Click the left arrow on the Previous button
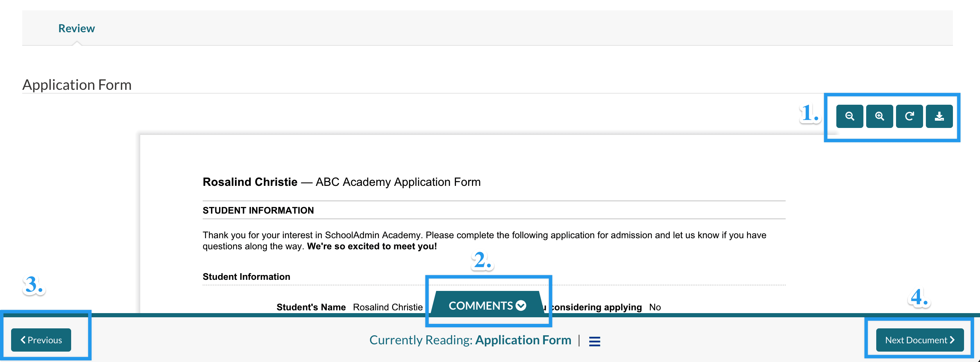Viewport: 980px width, 362px height. tap(23, 340)
